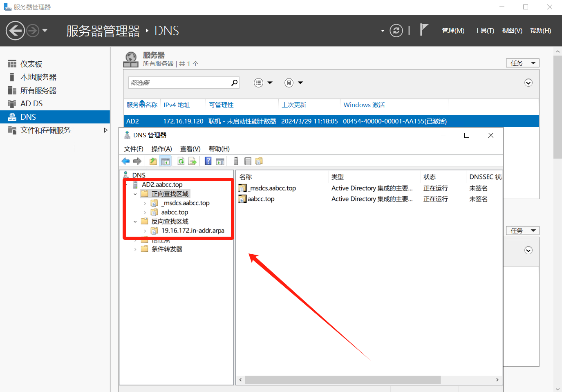Open the 任务 dropdown in servers section
This screenshot has height=392, width=562.
[x=522, y=63]
